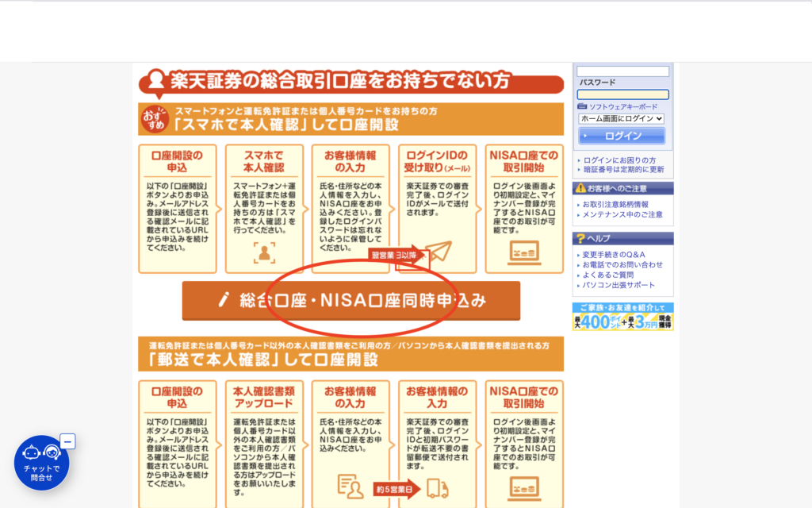Open the ホーム画面にログイン dropdown
The width and height of the screenshot is (812, 508).
[621, 119]
